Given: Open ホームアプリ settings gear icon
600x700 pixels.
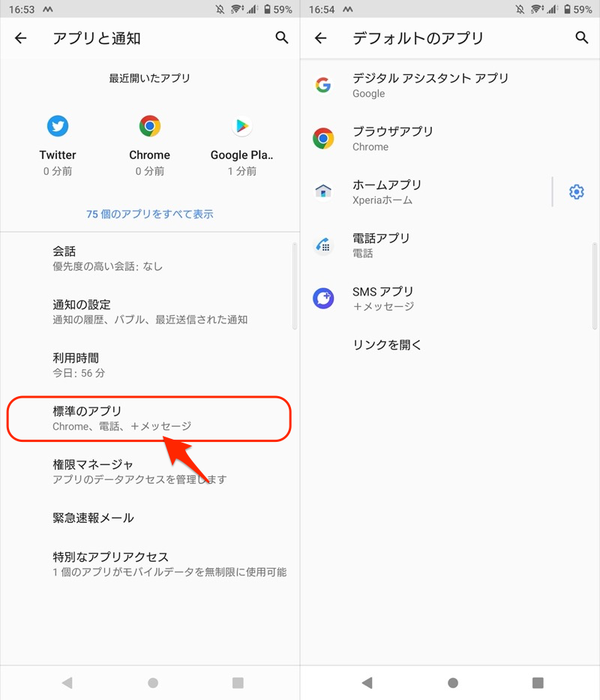Looking at the screenshot, I should click(576, 192).
